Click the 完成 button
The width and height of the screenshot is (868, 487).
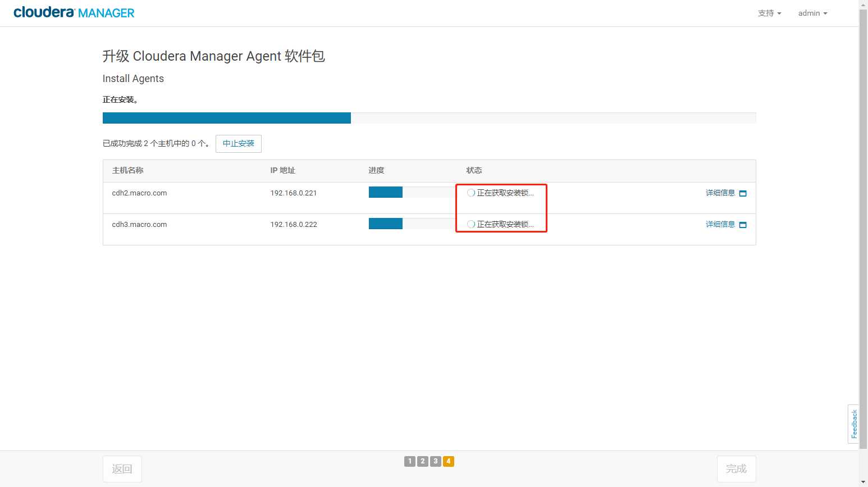tap(736, 469)
